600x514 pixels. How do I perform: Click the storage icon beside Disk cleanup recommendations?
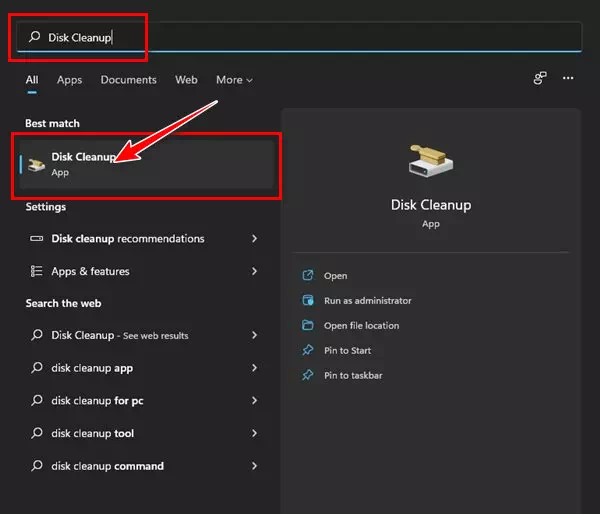point(37,238)
